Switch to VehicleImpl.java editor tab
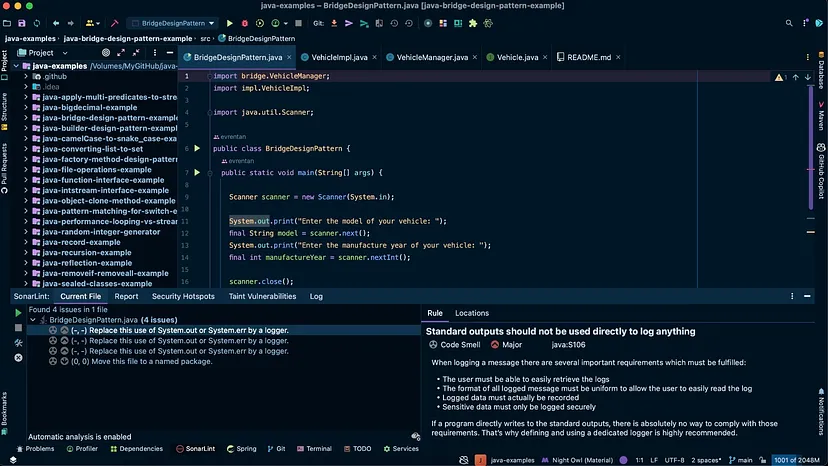This screenshot has height=466, width=828. point(339,57)
